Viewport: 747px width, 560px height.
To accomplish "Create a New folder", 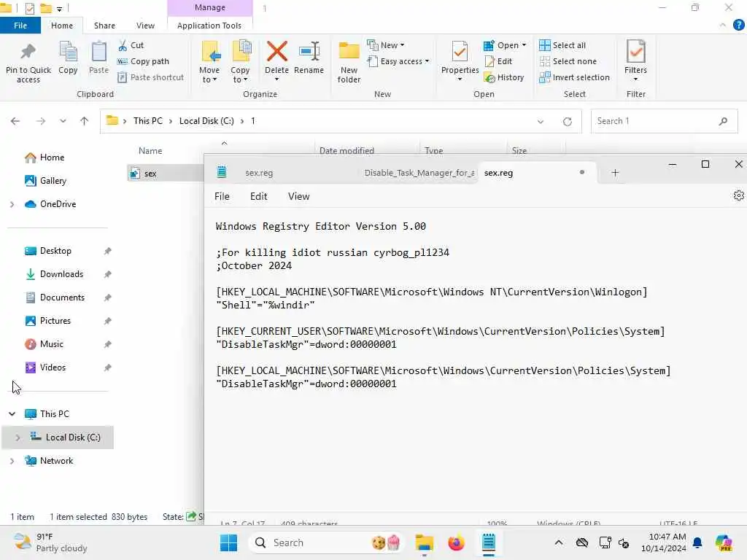I will pyautogui.click(x=349, y=62).
